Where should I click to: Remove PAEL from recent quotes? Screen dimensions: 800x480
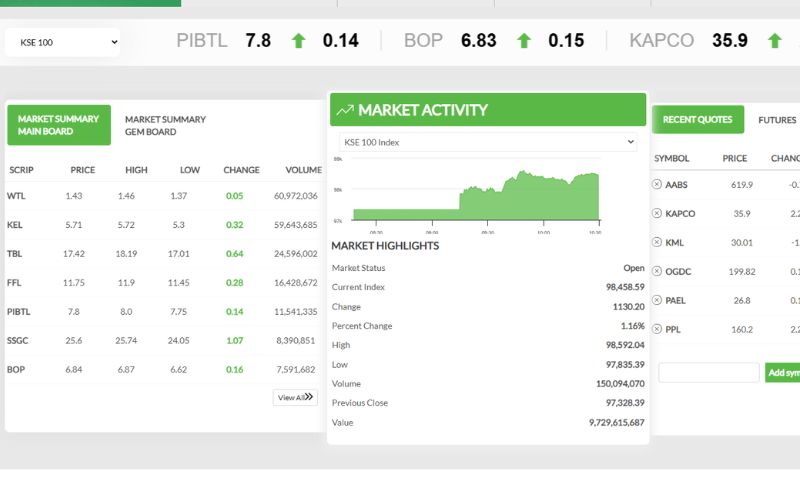click(x=657, y=300)
